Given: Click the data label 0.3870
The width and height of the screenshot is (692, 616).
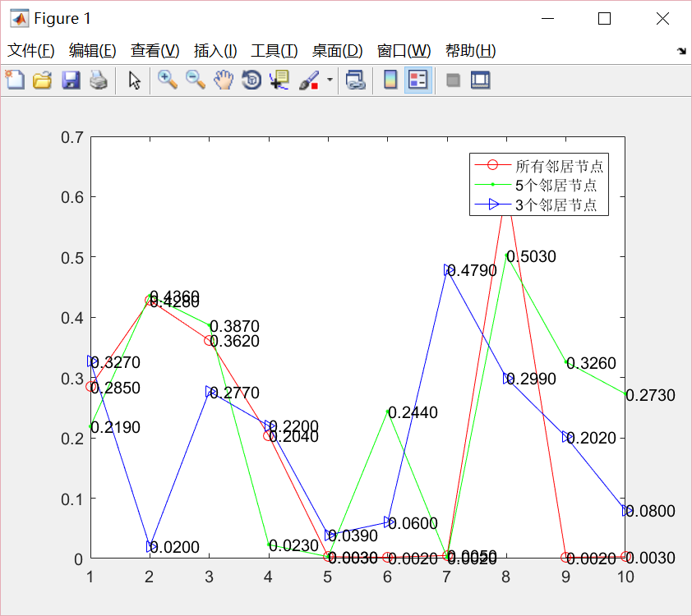Looking at the screenshot, I should tap(234, 326).
